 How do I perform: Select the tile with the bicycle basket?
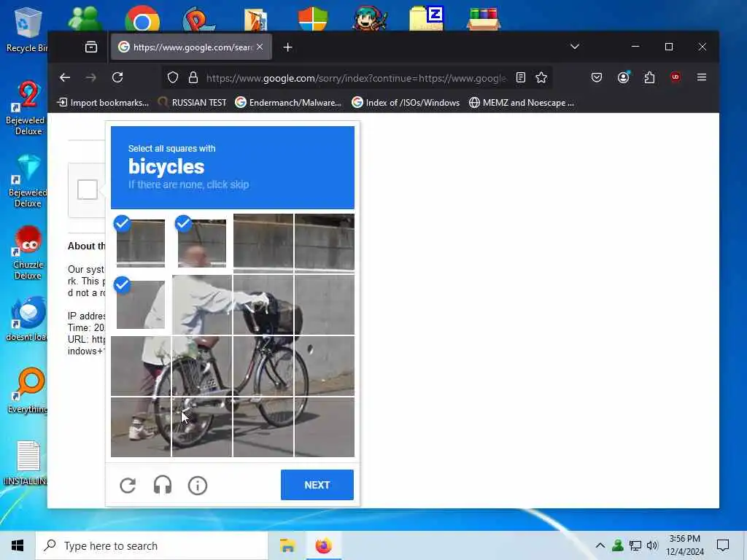tap(263, 305)
